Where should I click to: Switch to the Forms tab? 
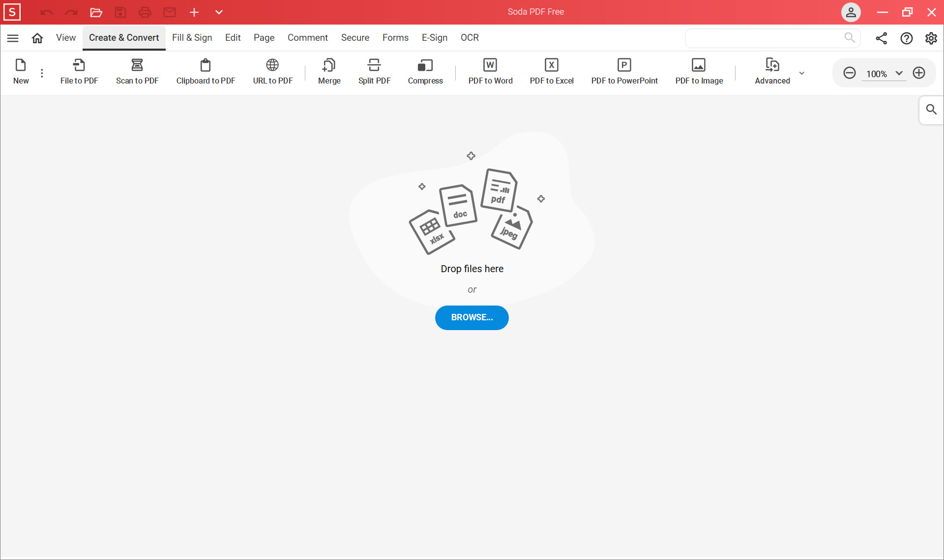pyautogui.click(x=395, y=38)
